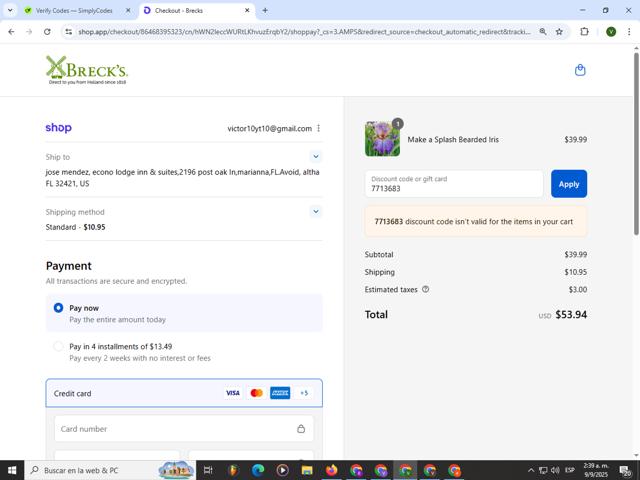The width and height of the screenshot is (640, 480).
Task: Open File Explorer from the taskbar
Action: pyautogui.click(x=307, y=470)
